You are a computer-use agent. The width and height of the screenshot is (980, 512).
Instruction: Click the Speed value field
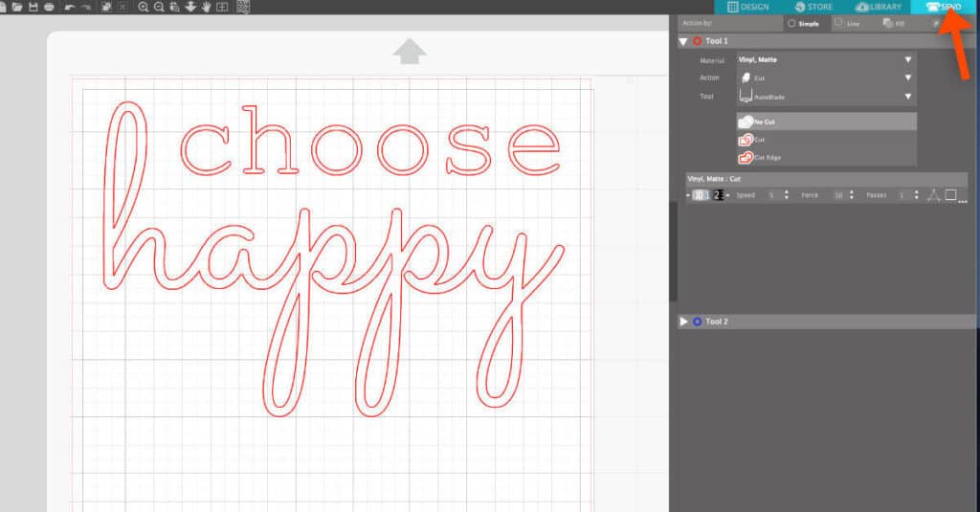coord(771,195)
